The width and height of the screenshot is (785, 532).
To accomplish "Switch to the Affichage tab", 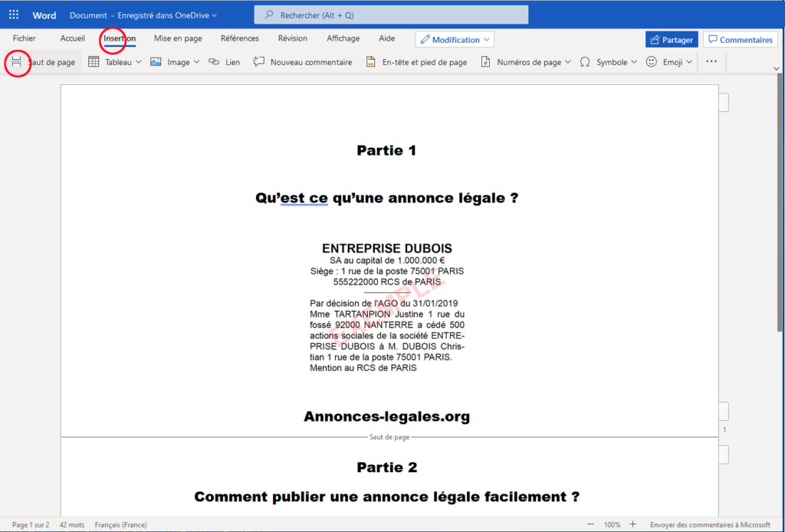I will point(343,38).
